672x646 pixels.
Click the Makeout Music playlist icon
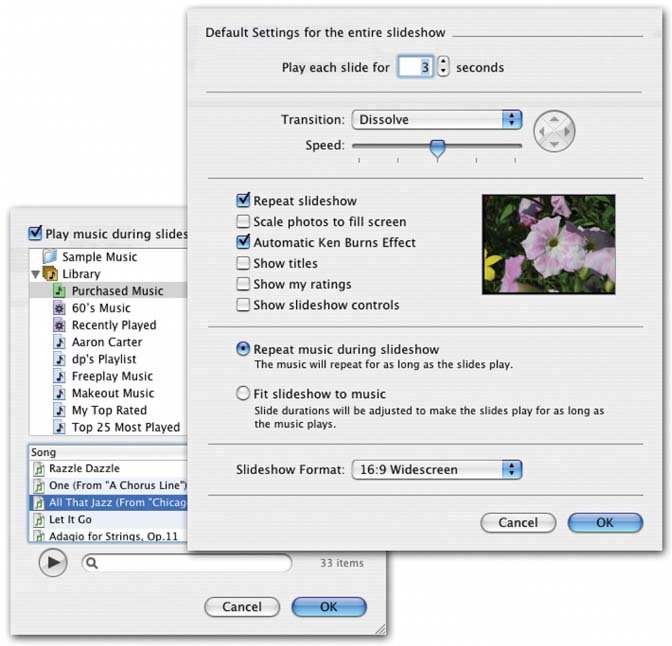60,393
